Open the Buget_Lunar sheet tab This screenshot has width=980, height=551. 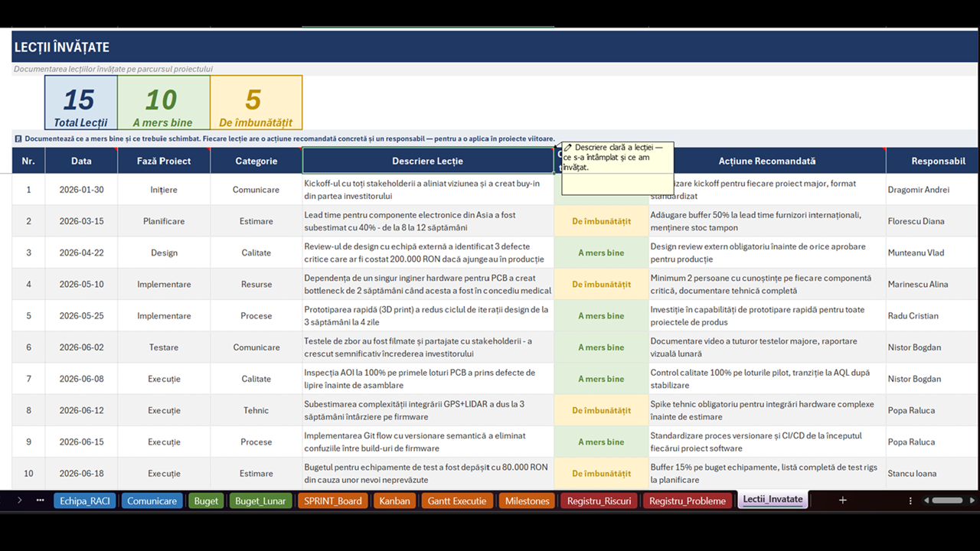[x=260, y=500]
